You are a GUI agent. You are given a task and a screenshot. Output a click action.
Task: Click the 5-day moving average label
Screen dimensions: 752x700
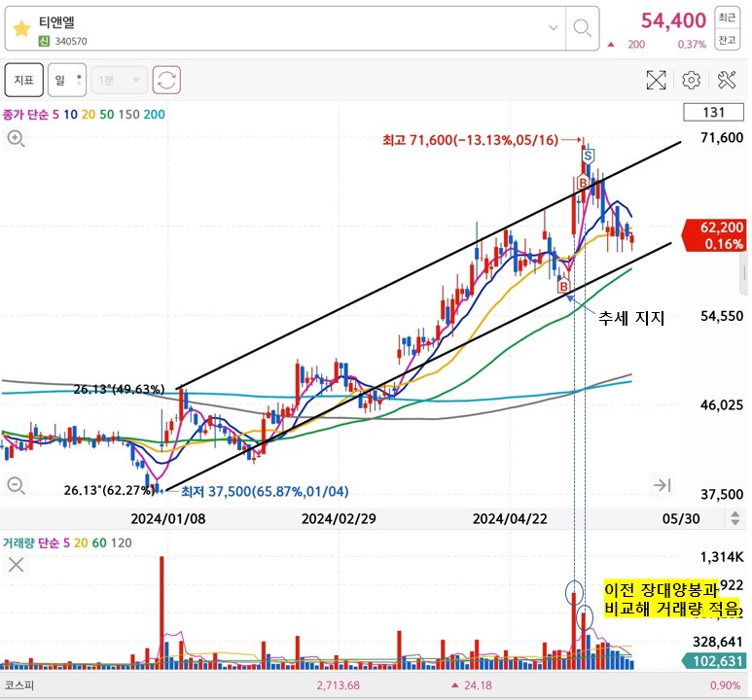[55, 114]
